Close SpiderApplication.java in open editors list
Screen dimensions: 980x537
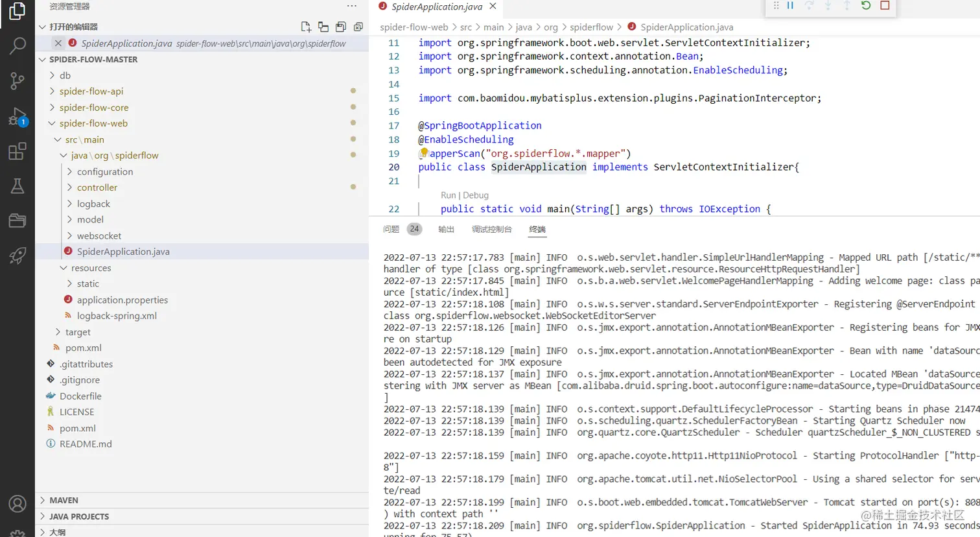tap(58, 43)
